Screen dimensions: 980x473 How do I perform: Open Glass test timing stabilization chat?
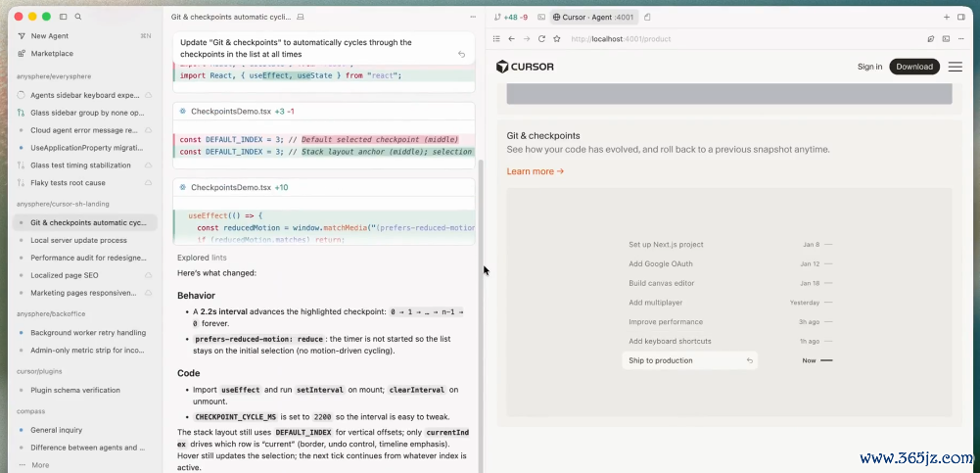[x=85, y=165]
